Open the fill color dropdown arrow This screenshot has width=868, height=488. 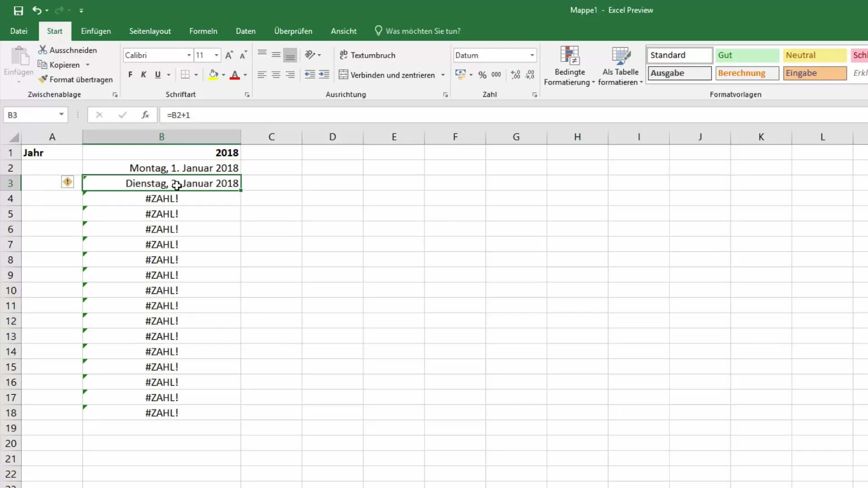coord(223,75)
